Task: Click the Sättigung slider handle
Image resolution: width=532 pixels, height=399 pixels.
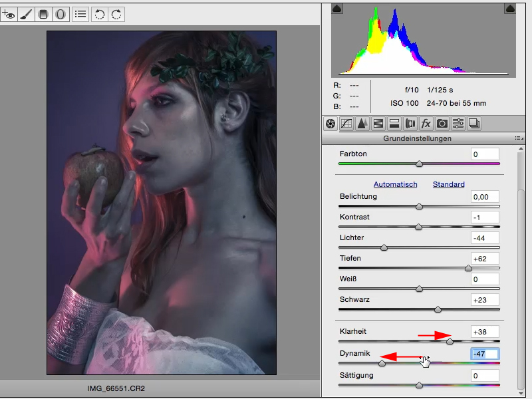Action: coord(419,385)
